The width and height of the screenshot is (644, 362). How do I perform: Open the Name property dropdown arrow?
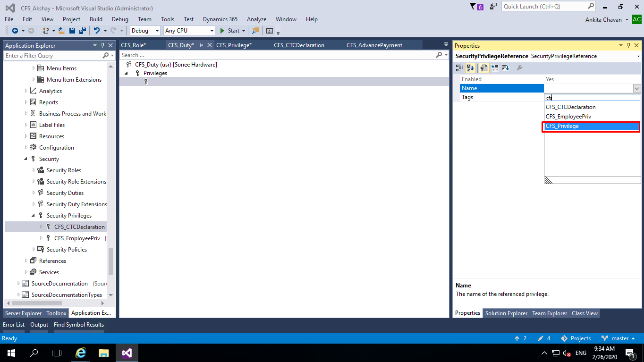[637, 88]
